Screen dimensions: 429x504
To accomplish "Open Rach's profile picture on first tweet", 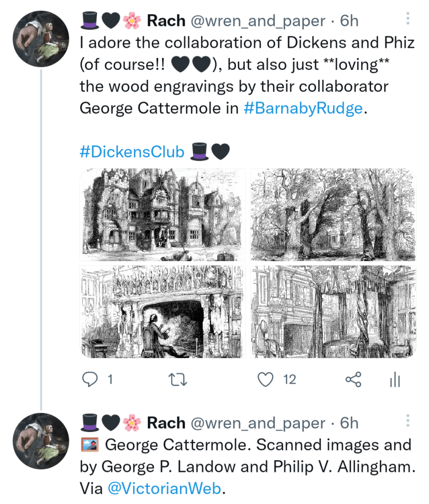I will pos(41,38).
